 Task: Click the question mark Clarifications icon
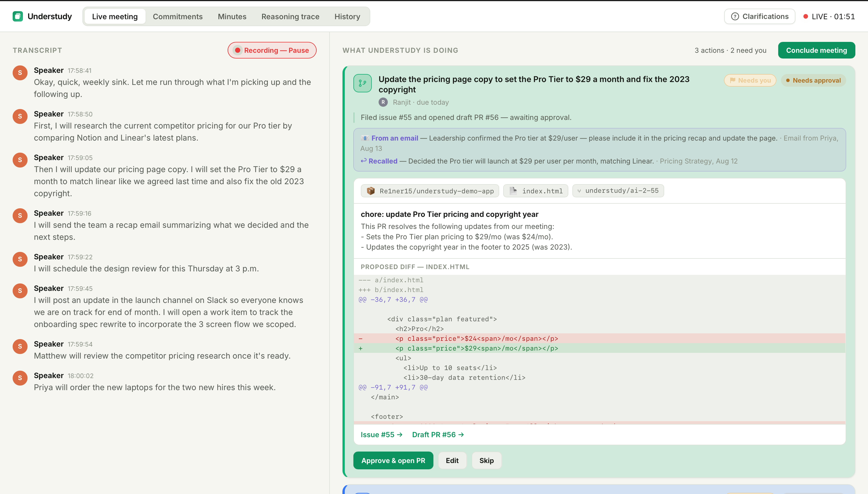[x=735, y=17]
